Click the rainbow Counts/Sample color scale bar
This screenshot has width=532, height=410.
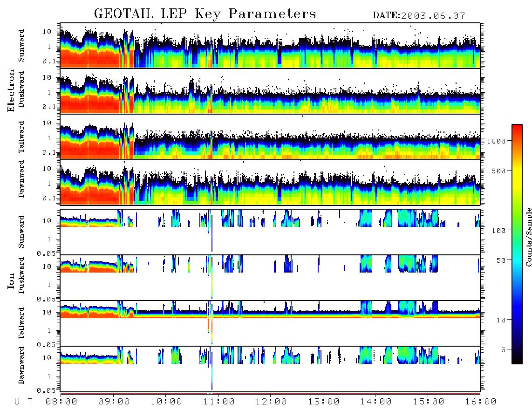(x=517, y=244)
